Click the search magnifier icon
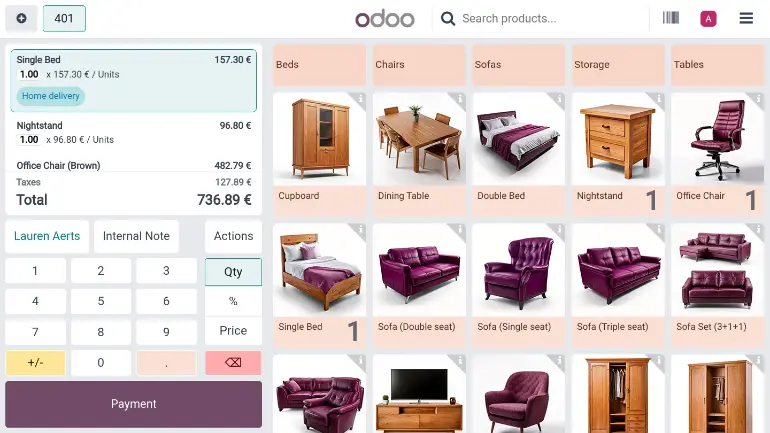The width and height of the screenshot is (770, 433). 447,19
